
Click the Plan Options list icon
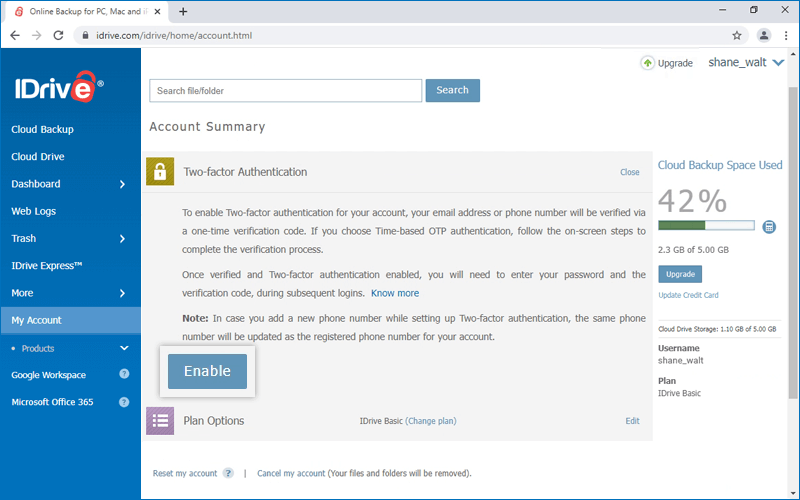coord(160,421)
